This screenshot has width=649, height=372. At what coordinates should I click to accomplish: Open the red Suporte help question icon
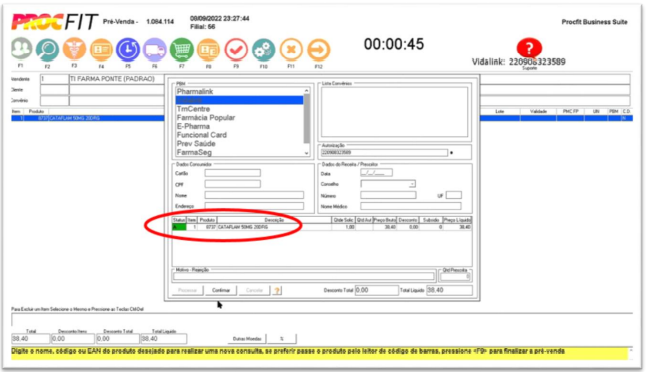point(529,48)
